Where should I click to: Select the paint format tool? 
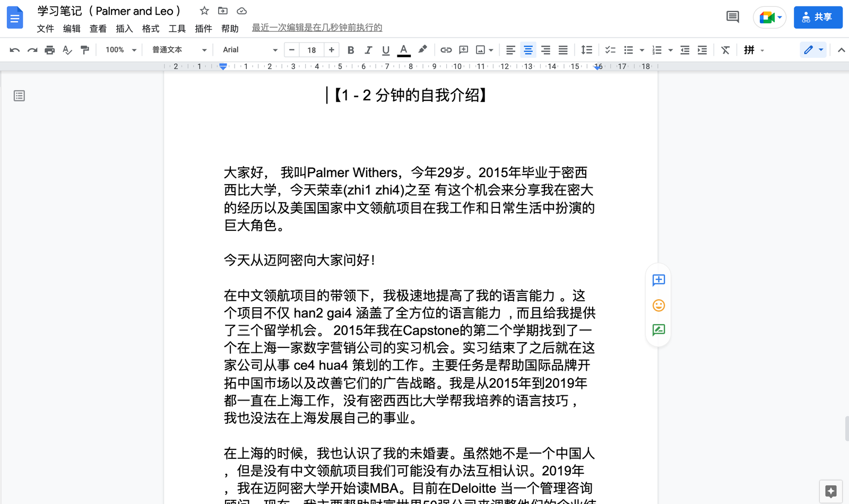click(x=85, y=49)
